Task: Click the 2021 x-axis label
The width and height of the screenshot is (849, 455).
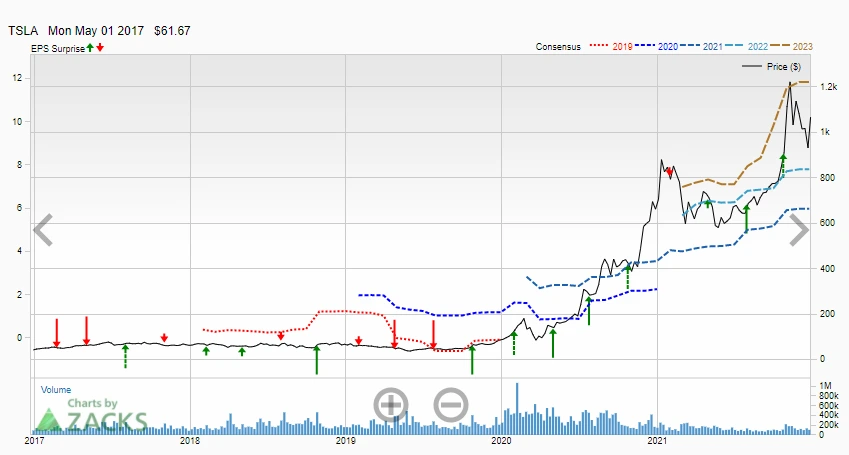Action: click(x=657, y=440)
